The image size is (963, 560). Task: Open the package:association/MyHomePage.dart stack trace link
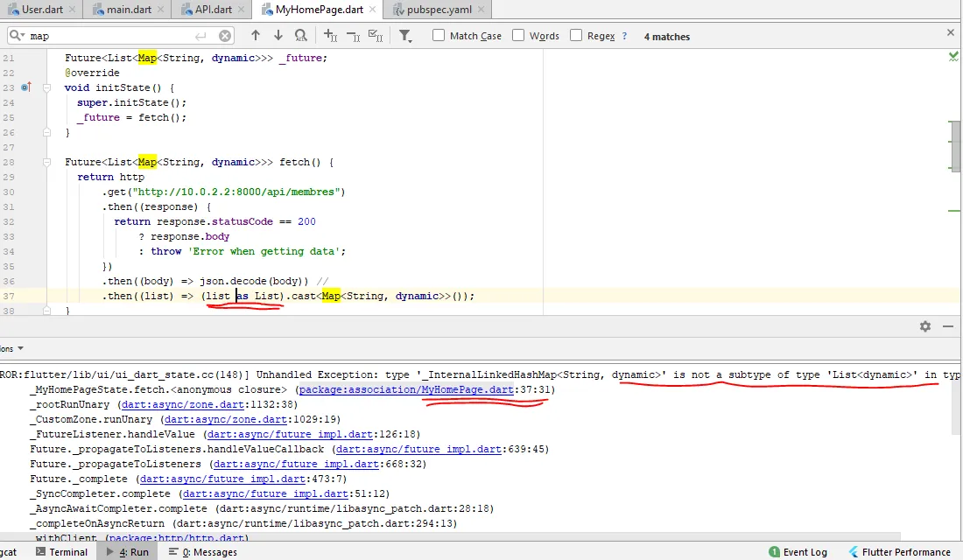click(x=406, y=389)
